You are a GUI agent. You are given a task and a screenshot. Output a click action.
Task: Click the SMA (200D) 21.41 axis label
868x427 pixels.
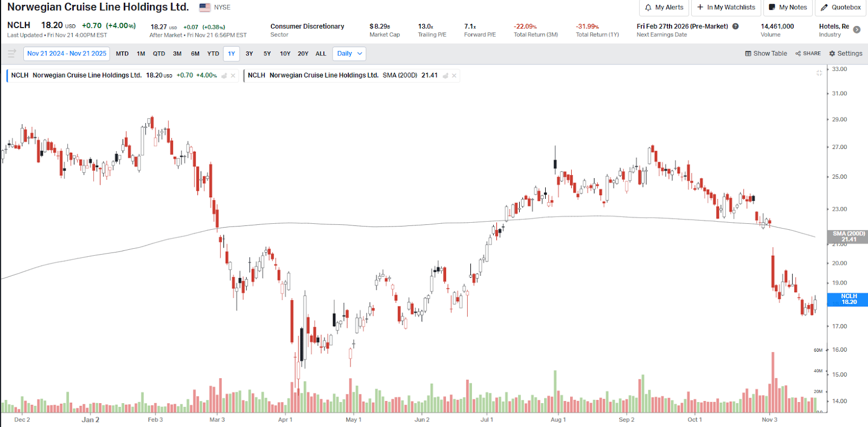click(849, 236)
